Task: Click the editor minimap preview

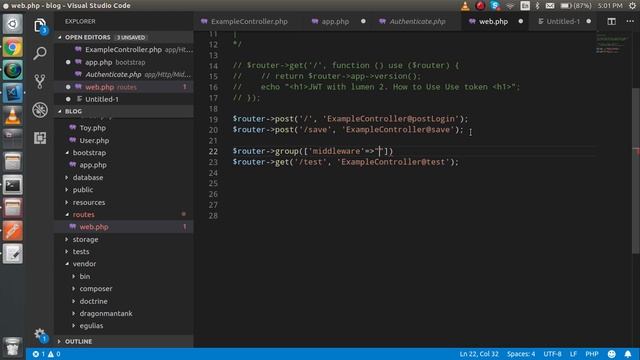Action: [x=612, y=43]
